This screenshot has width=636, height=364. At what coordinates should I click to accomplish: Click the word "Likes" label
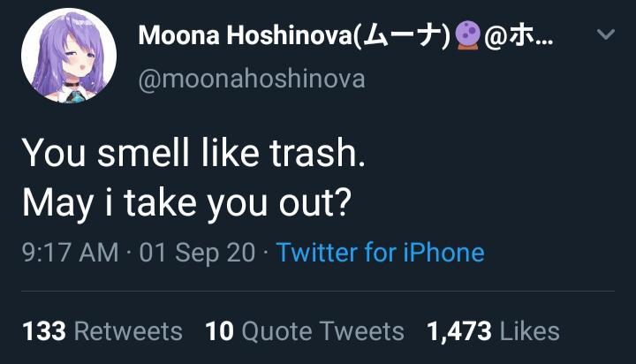529,331
